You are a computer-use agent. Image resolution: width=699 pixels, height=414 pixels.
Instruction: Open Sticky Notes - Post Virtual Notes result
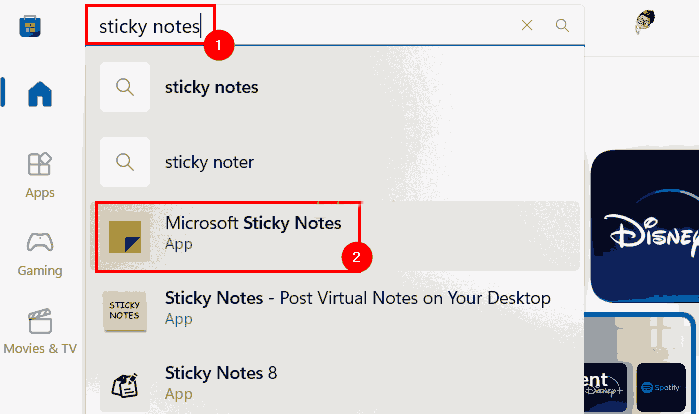pyautogui.click(x=334, y=311)
